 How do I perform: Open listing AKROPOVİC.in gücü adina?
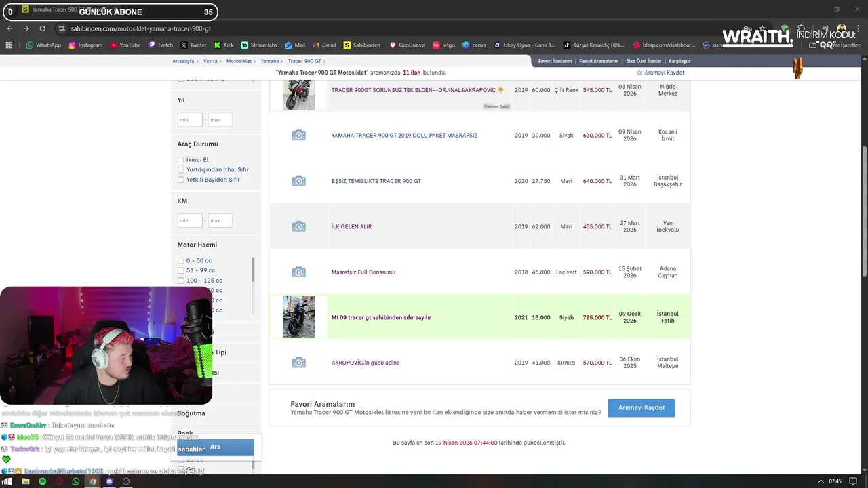click(366, 363)
